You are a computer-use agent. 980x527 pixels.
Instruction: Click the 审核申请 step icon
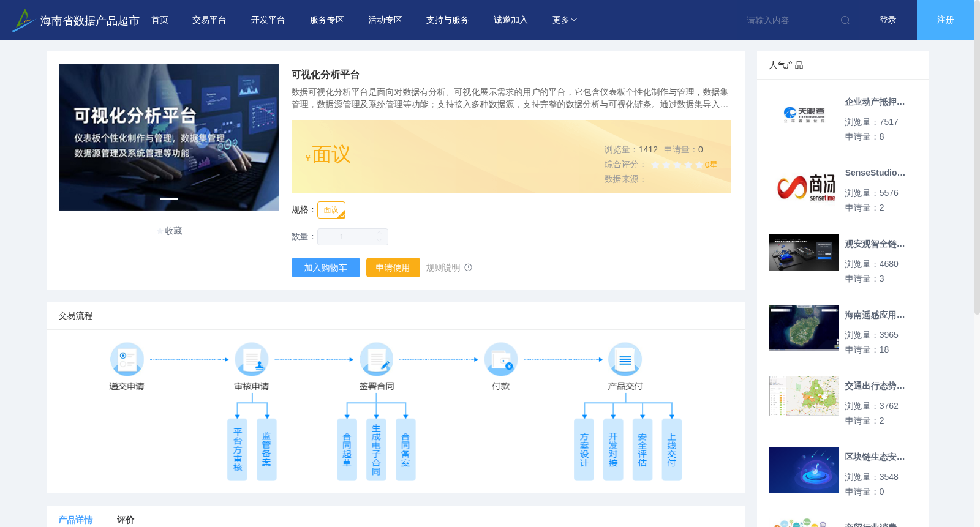pos(252,359)
